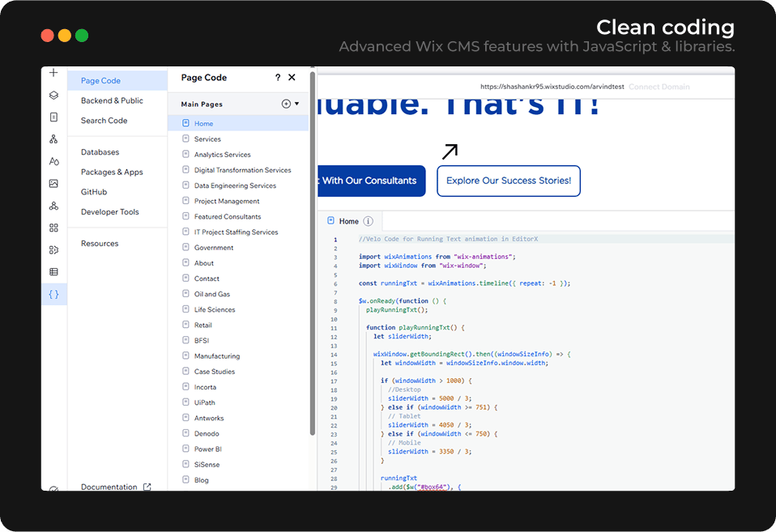The image size is (776, 532).
Task: Open the CMS table icon
Action: pos(53,272)
